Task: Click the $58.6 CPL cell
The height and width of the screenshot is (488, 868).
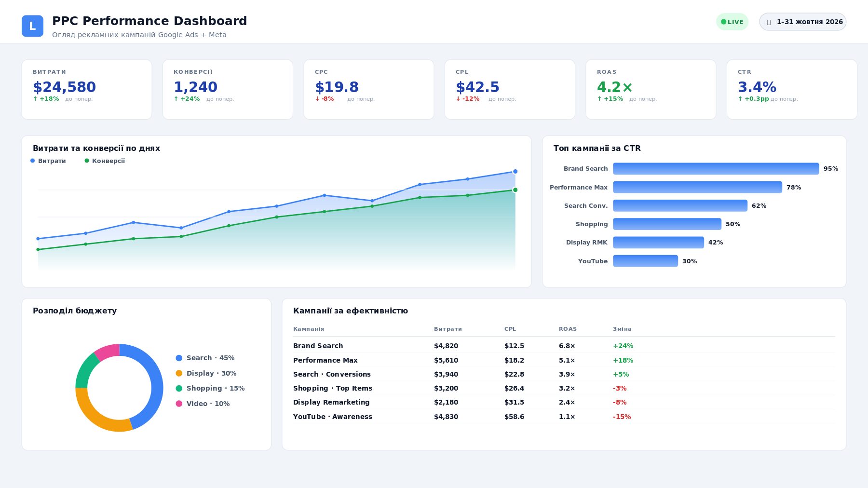Action: 514,417
